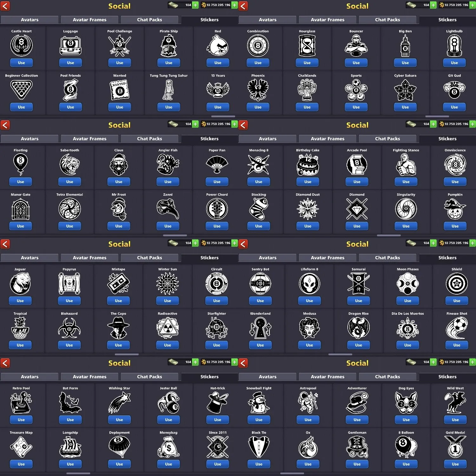The width and height of the screenshot is (476, 476).
Task: Tap the Paper Fan sticker icon
Action: [x=217, y=164]
